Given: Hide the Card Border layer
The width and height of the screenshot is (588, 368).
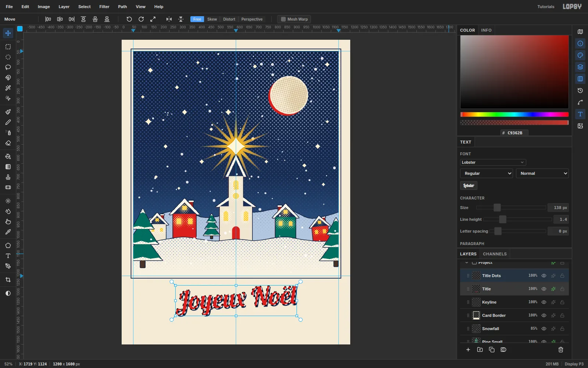Looking at the screenshot, I should [x=544, y=315].
